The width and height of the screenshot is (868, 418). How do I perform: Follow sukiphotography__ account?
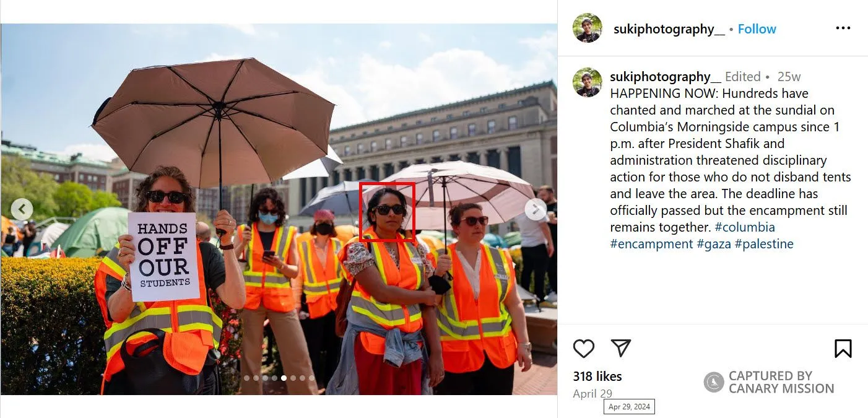(757, 29)
